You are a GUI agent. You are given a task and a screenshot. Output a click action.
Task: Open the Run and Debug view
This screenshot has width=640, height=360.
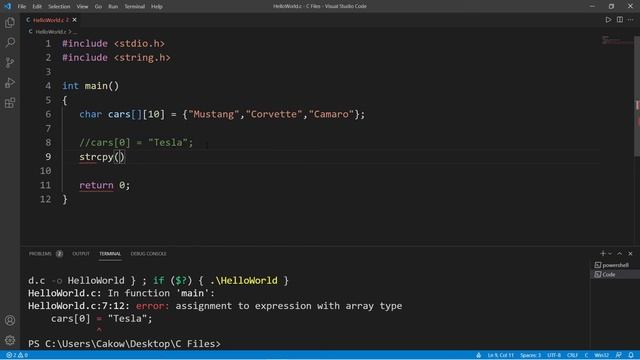[x=10, y=82]
